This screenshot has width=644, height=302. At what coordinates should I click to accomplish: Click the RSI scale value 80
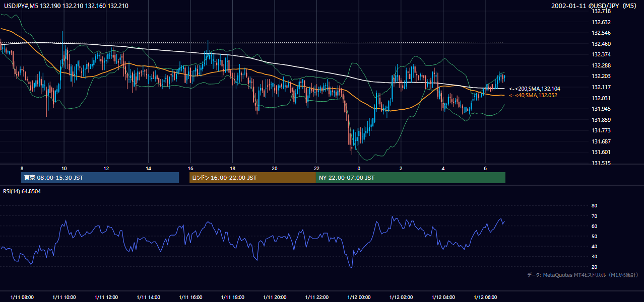point(594,206)
